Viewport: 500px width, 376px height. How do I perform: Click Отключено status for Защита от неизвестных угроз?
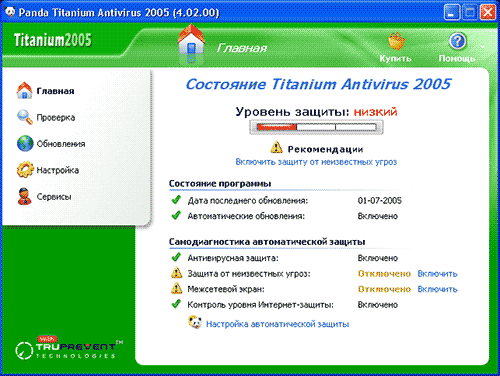384,274
